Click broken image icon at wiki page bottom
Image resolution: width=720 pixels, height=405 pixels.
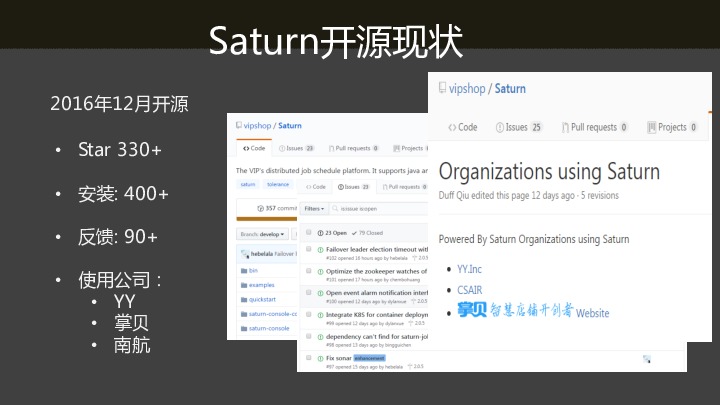[x=647, y=359]
